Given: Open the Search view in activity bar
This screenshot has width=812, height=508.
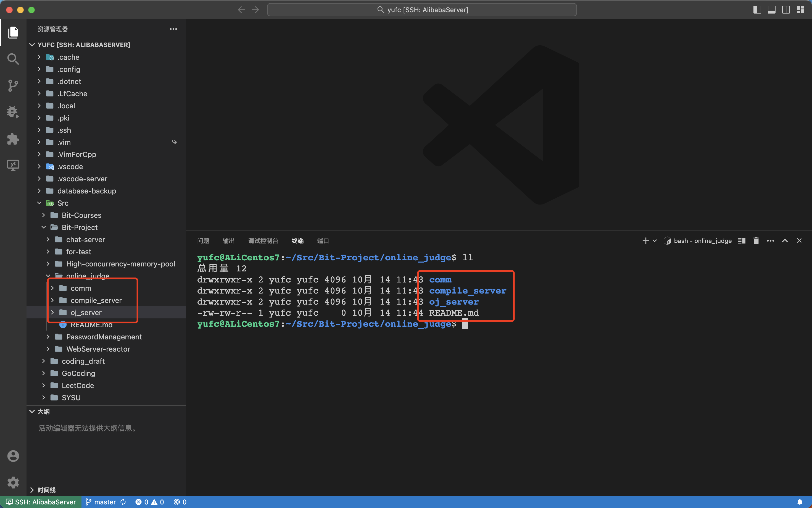Looking at the screenshot, I should tap(13, 59).
